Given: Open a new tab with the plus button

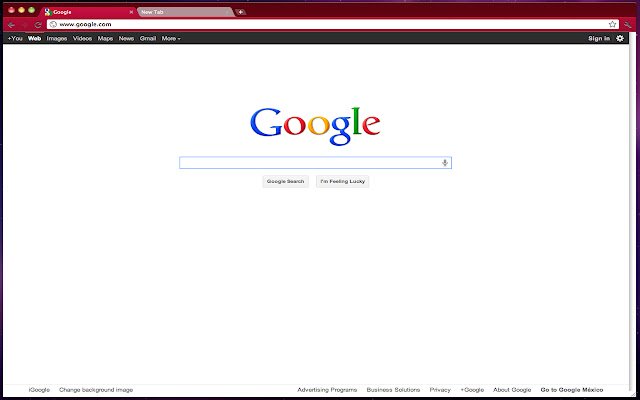Looking at the screenshot, I should [241, 12].
